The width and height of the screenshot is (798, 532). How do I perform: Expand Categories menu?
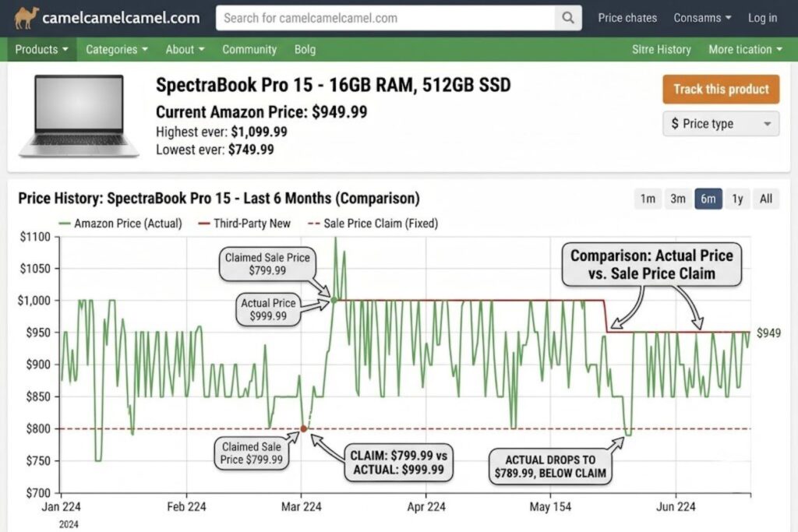coord(117,49)
